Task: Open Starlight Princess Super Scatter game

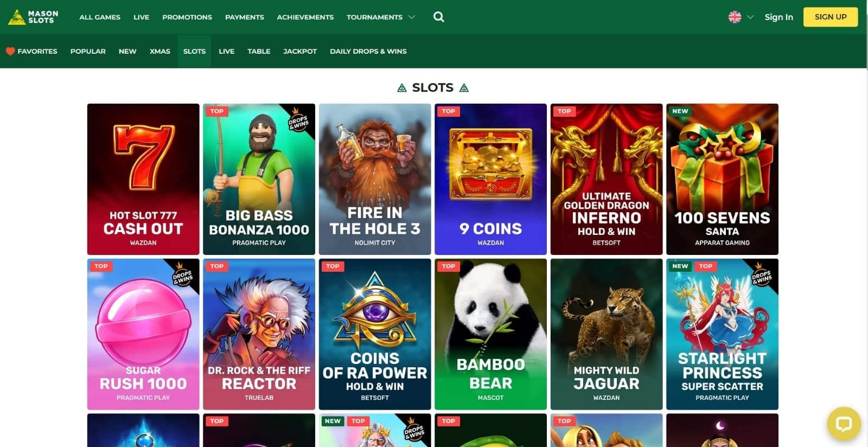Action: [722, 334]
